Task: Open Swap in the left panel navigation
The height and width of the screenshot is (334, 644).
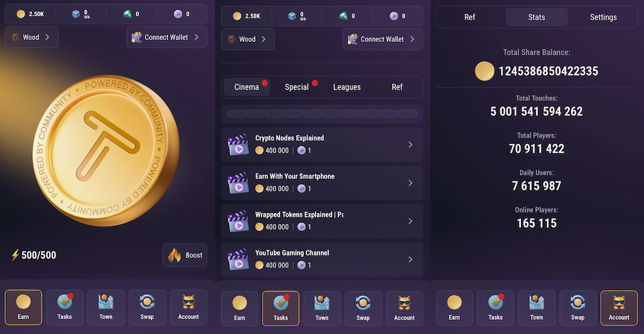Action: [x=147, y=308]
